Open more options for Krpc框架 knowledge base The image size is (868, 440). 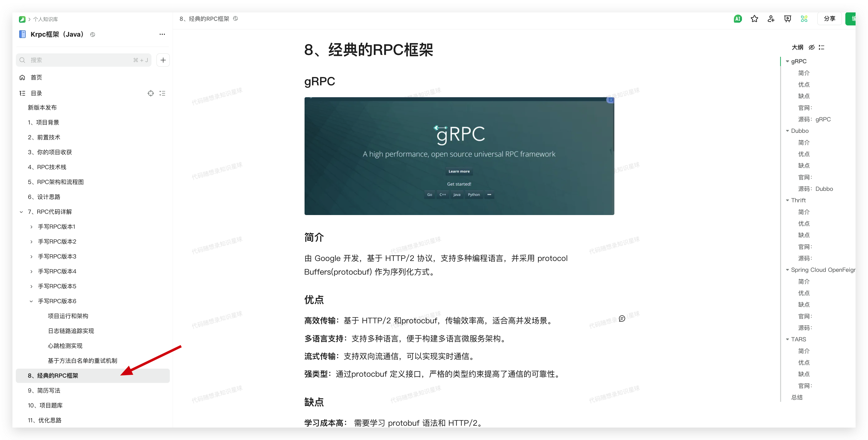click(x=162, y=34)
